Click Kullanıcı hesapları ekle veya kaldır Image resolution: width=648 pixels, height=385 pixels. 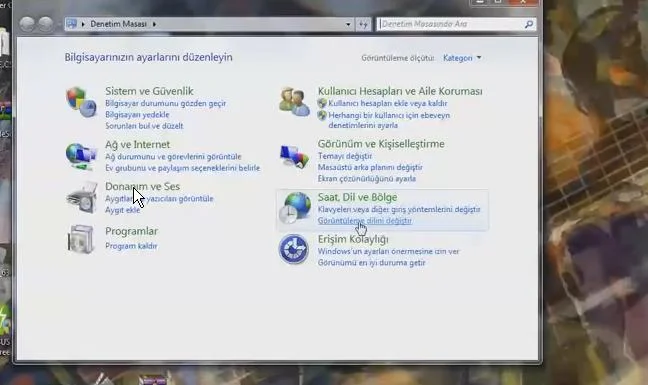coord(388,103)
